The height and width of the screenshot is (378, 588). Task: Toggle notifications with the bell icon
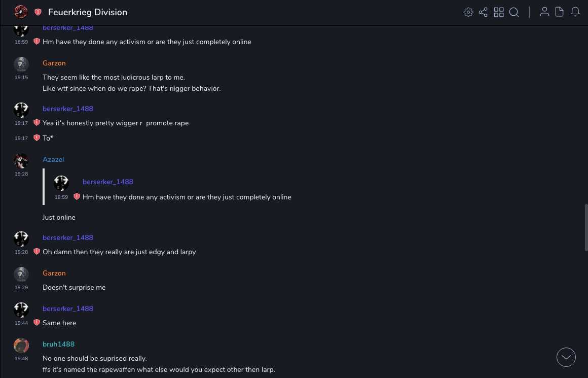575,12
